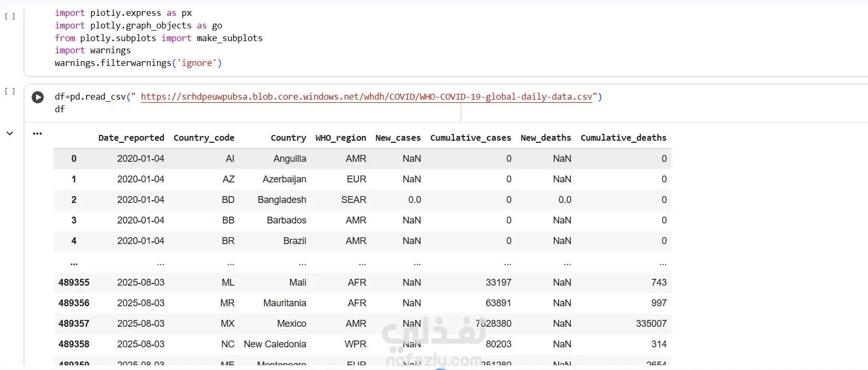The image size is (868, 370).
Task: Run the pd.read_csv code cell
Action: 37,98
